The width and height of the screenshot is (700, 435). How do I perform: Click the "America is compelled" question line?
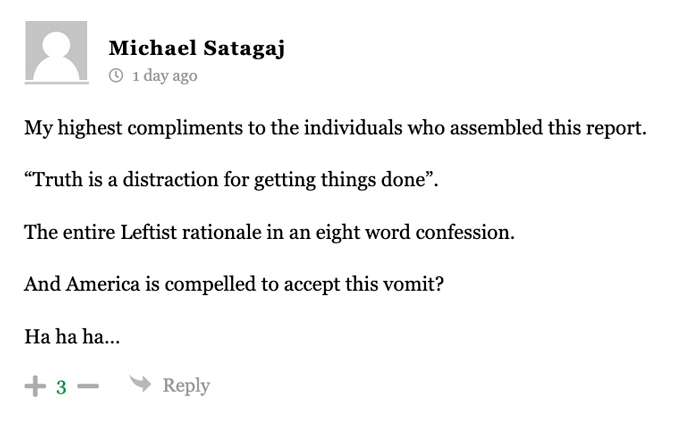[x=234, y=284]
